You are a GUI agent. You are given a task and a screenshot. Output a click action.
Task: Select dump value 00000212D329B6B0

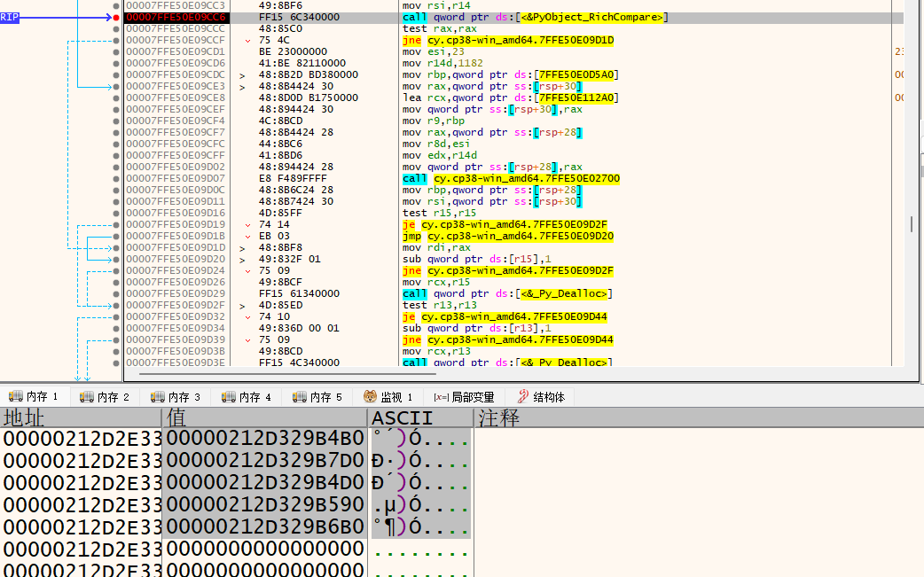(x=265, y=526)
